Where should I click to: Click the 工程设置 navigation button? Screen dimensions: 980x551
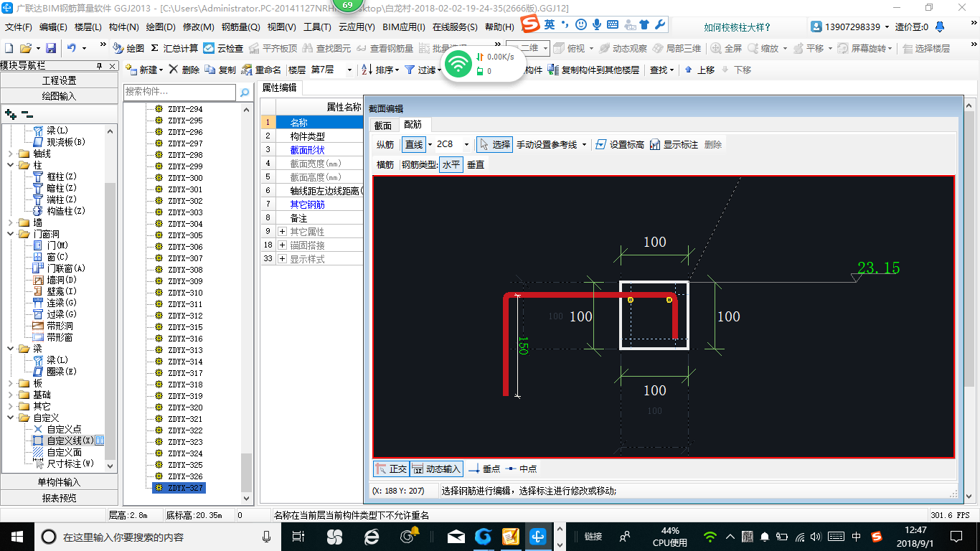coord(59,80)
